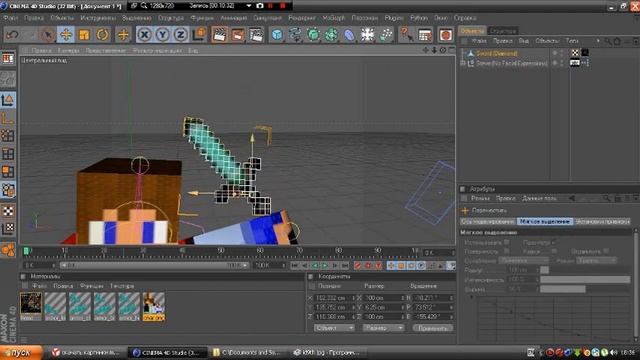Expand the Steve rig object tree

point(463,63)
